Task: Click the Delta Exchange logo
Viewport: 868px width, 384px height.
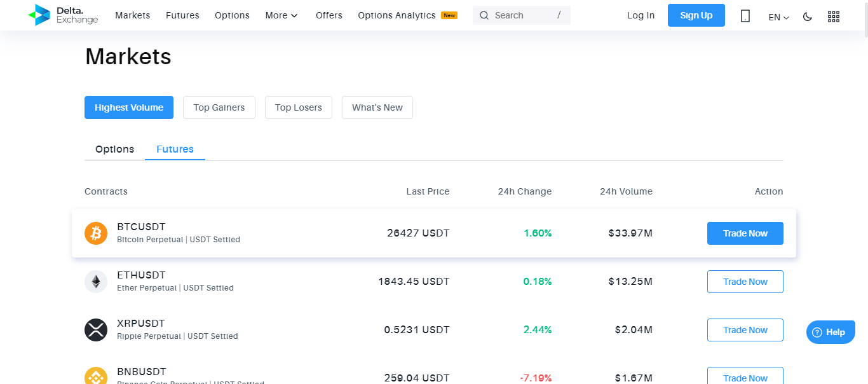Action: coord(63,15)
